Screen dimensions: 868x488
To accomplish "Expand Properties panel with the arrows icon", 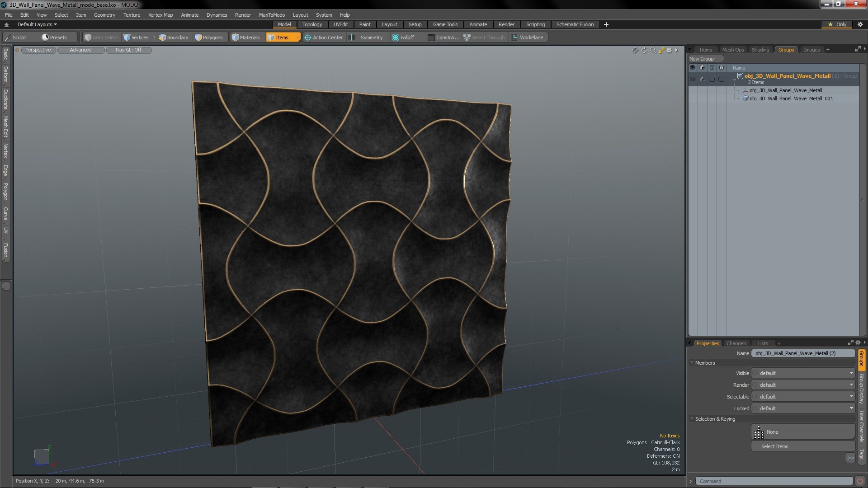I will point(850,343).
